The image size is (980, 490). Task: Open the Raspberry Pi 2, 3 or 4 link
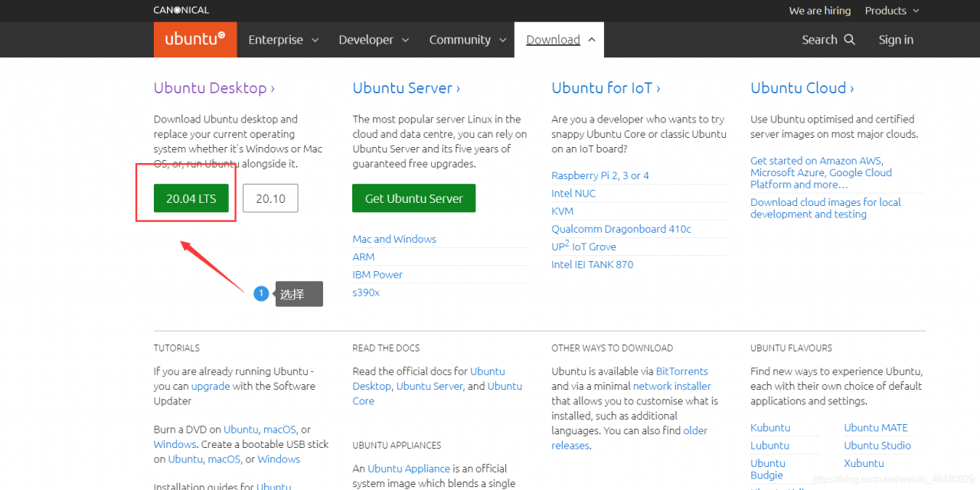pyautogui.click(x=600, y=175)
